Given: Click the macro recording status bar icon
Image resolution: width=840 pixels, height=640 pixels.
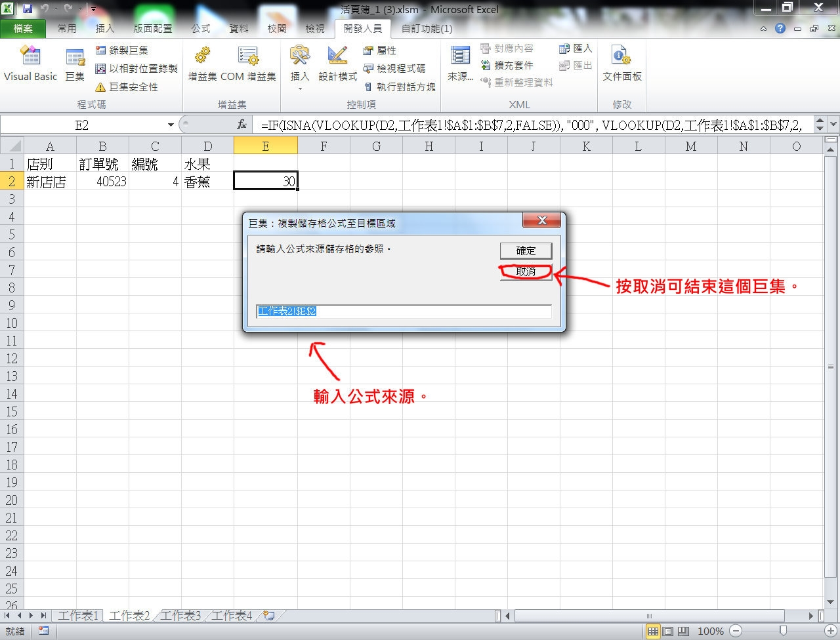Looking at the screenshot, I should point(43,631).
